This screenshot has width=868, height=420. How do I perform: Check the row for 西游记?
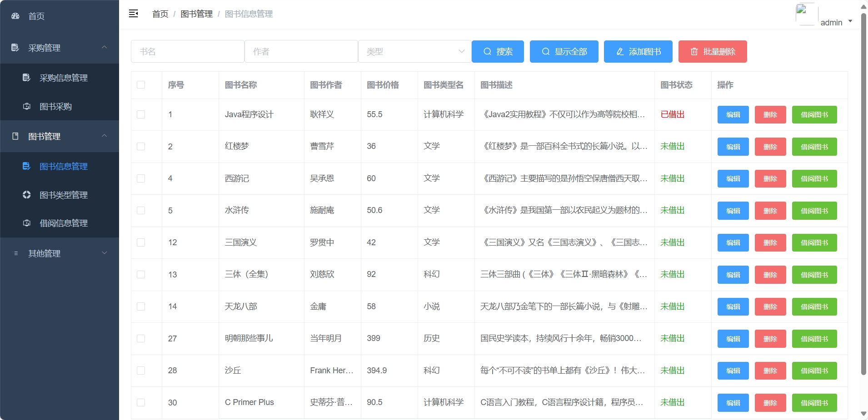coord(141,178)
